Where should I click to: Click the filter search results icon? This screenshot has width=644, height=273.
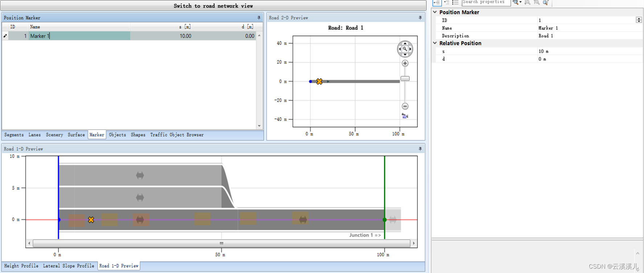pyautogui.click(x=546, y=3)
